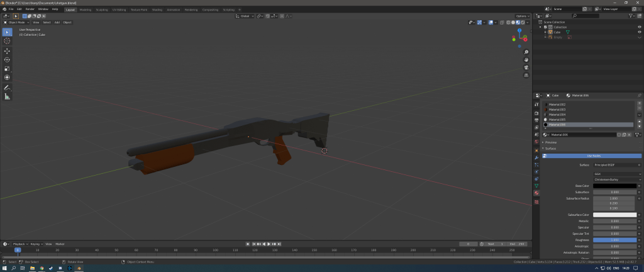The width and height of the screenshot is (644, 272).
Task: Hide the Cube object in outliner
Action: tap(640, 32)
